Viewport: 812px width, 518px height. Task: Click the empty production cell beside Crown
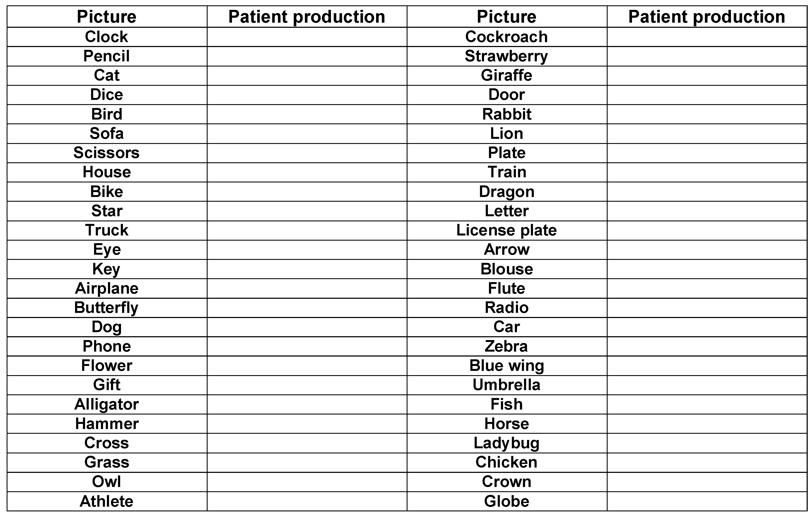[707, 482]
